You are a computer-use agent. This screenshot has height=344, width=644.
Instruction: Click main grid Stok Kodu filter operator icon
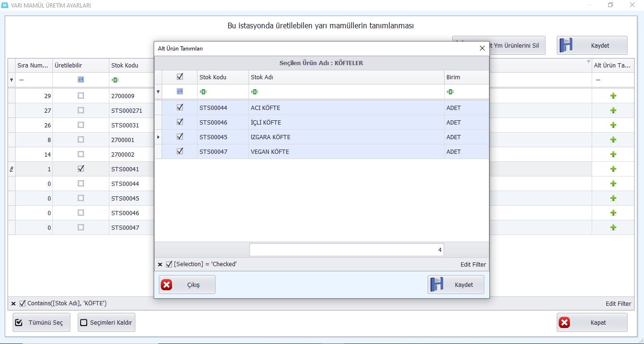(x=115, y=80)
